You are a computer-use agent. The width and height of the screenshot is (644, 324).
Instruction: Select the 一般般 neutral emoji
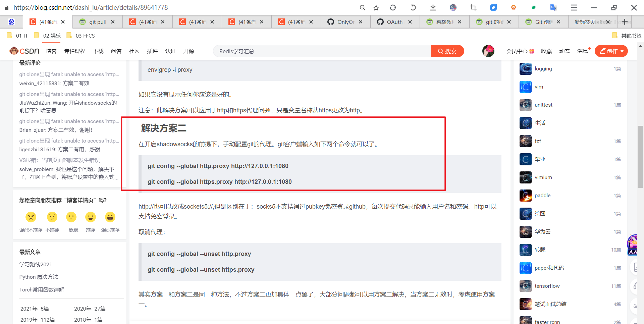[71, 217]
